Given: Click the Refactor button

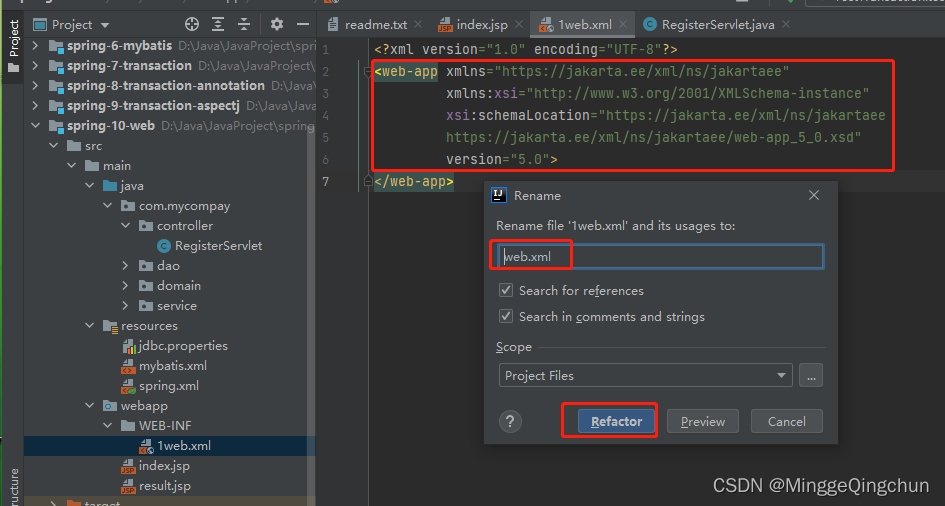Looking at the screenshot, I should pos(616,421).
